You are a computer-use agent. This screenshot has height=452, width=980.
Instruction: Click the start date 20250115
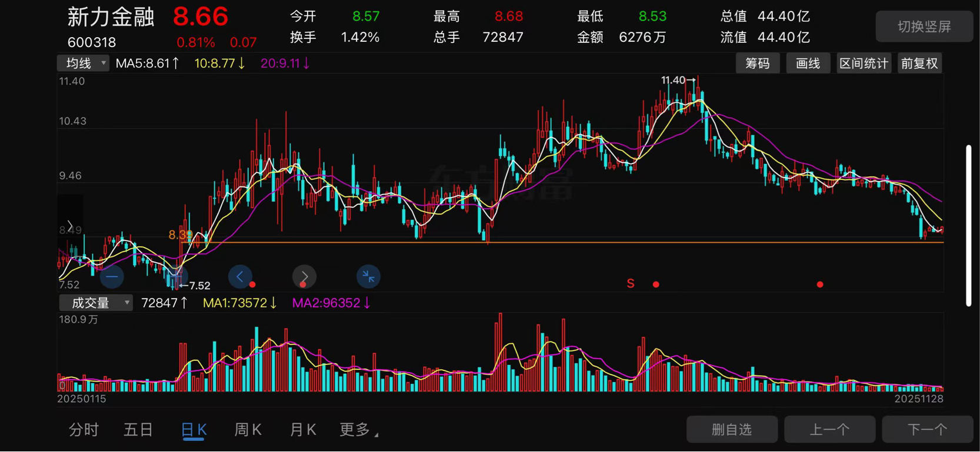82,399
